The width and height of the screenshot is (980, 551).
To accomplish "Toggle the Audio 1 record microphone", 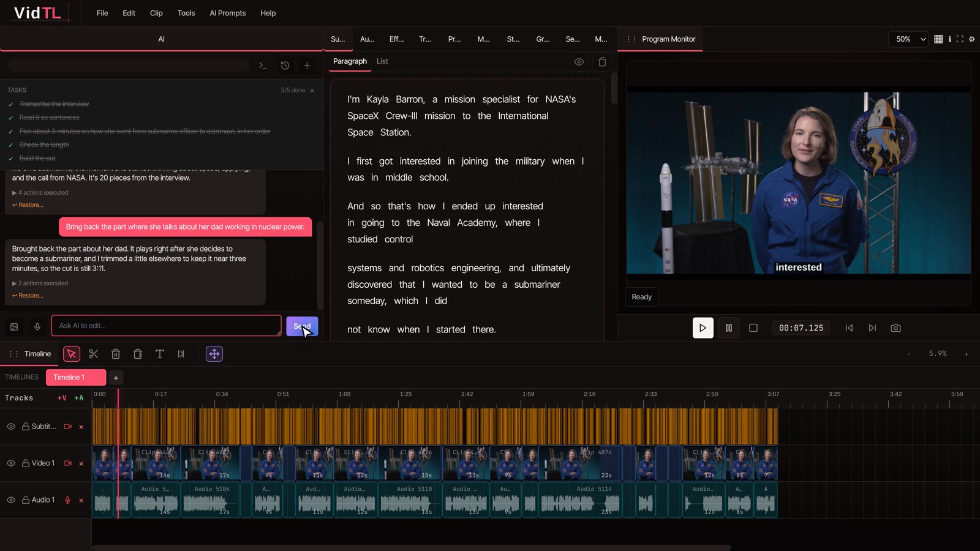I will [67, 500].
